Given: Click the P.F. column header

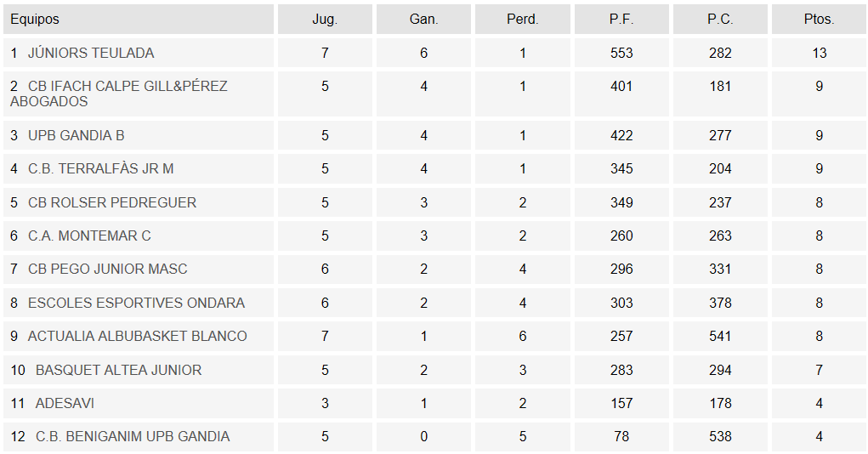Looking at the screenshot, I should tap(621, 20).
